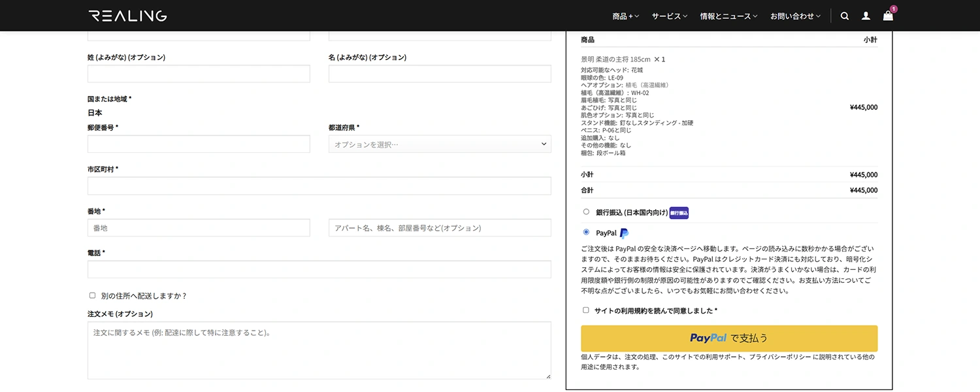Expand the サービス menu
980x392 pixels.
point(669,16)
